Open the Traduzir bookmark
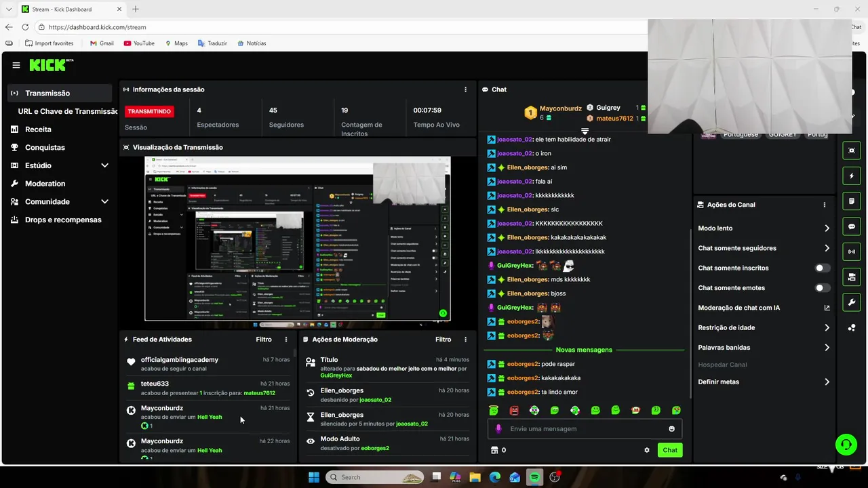The width and height of the screenshot is (868, 488). pos(212,43)
